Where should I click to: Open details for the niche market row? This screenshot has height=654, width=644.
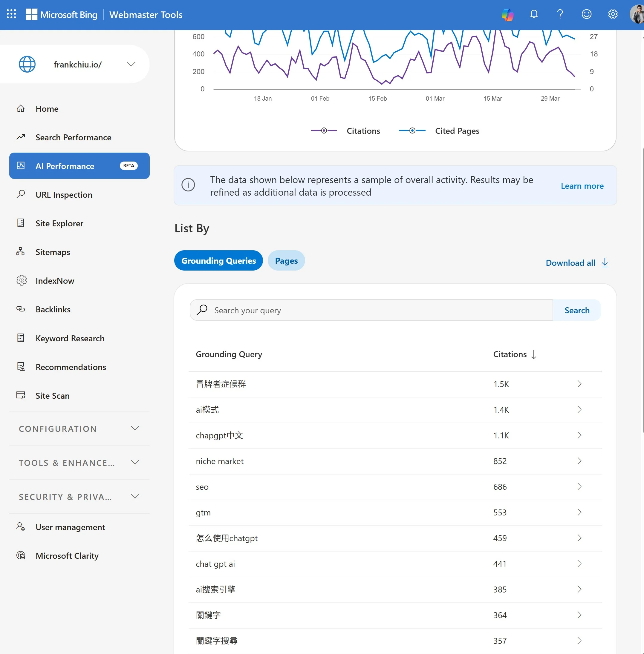click(x=579, y=461)
